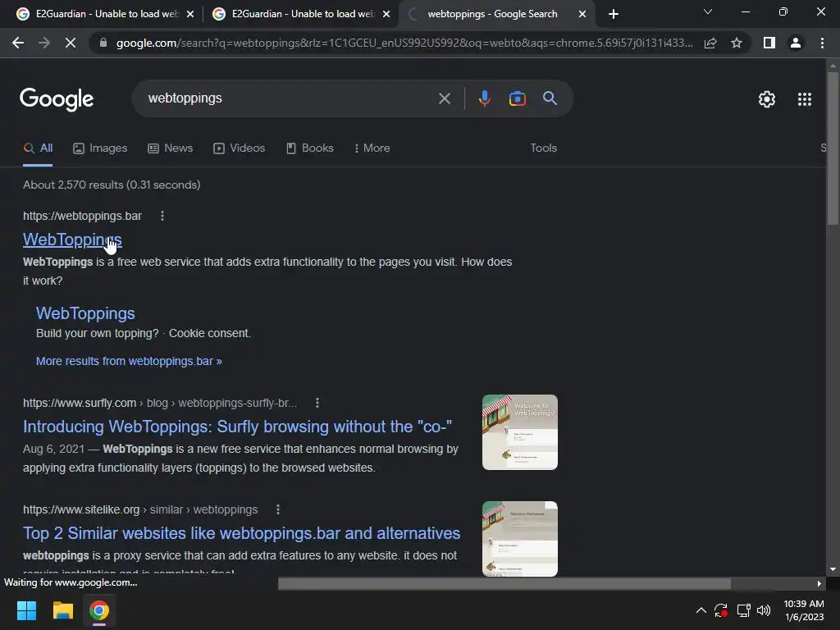Open network status icon in tray
The image size is (840, 630).
[743, 610]
